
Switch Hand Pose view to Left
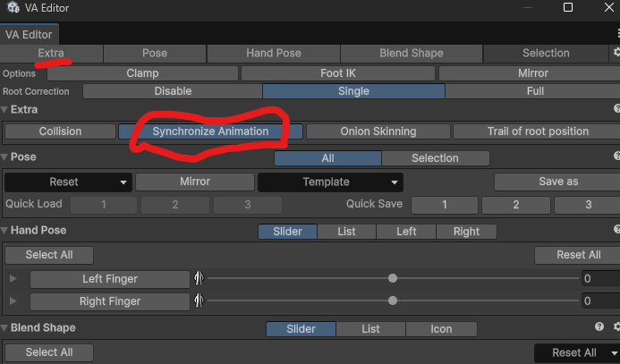(x=406, y=232)
